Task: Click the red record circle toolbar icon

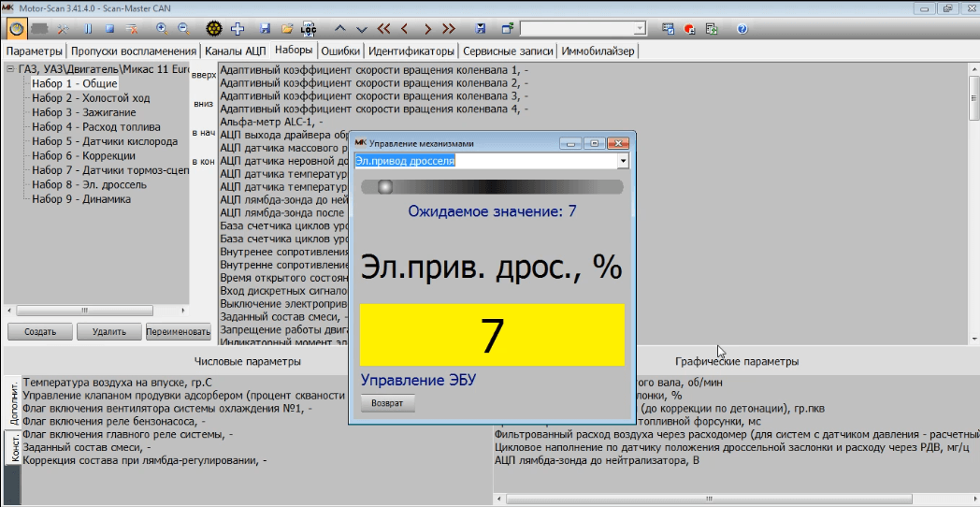Action: point(690,29)
